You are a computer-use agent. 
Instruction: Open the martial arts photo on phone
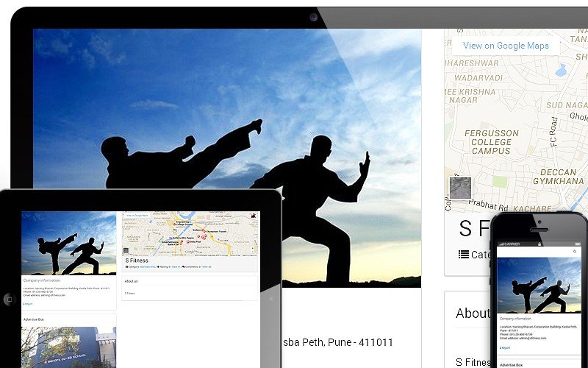click(539, 286)
